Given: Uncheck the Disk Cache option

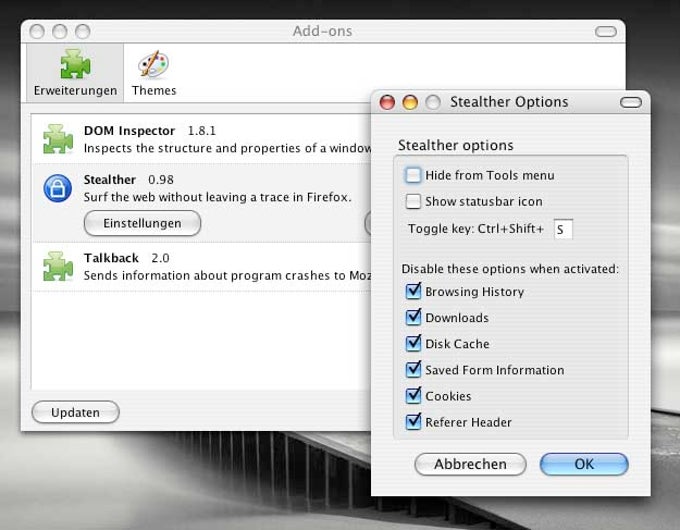Looking at the screenshot, I should tap(413, 344).
